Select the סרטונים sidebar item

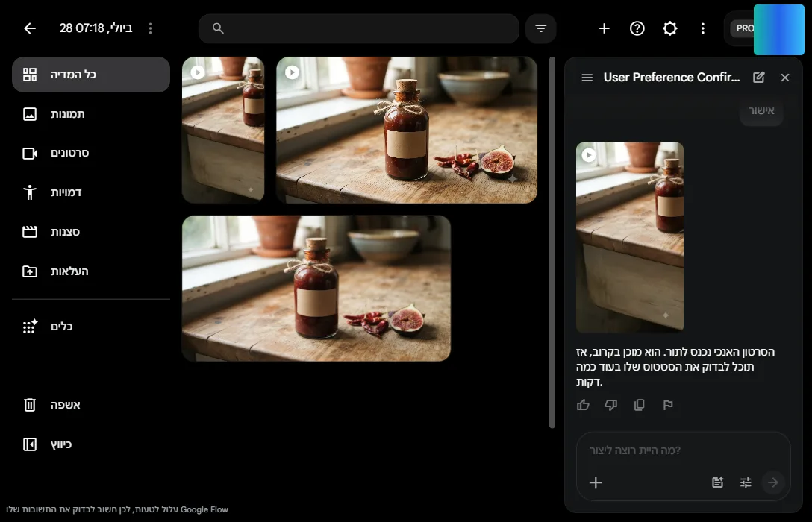[x=90, y=153]
